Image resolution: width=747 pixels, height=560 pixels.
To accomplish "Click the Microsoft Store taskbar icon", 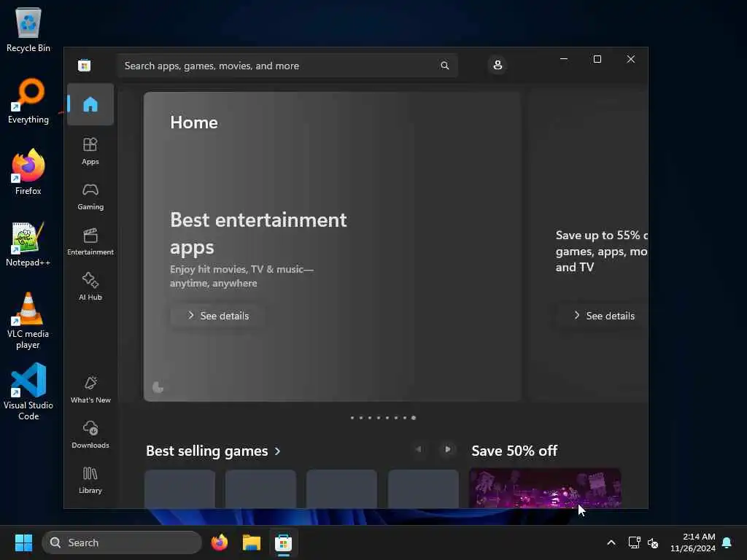I will coord(284,542).
